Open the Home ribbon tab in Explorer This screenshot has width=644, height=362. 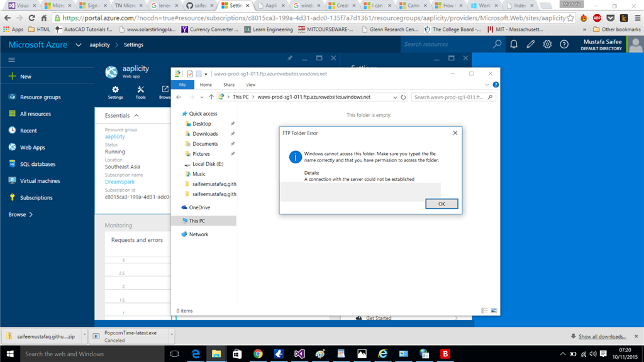(x=206, y=85)
